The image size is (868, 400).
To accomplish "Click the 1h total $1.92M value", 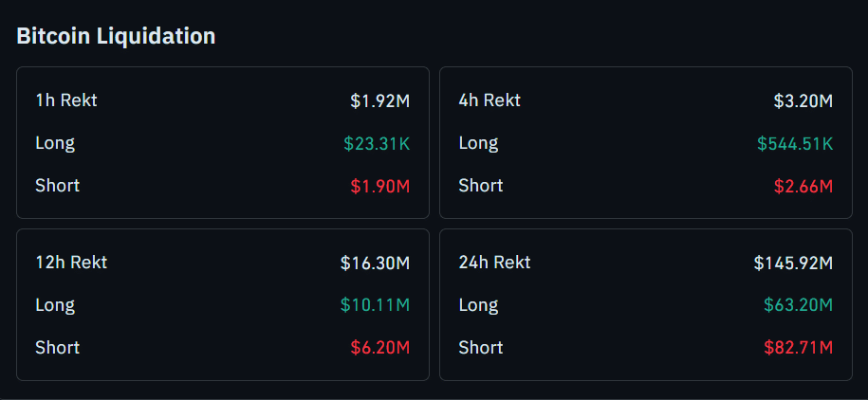I will click(379, 100).
